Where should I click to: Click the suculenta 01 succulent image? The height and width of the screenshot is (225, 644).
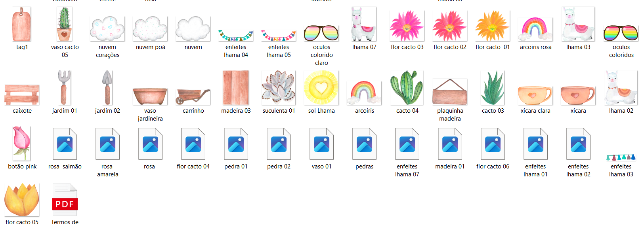[279, 88]
